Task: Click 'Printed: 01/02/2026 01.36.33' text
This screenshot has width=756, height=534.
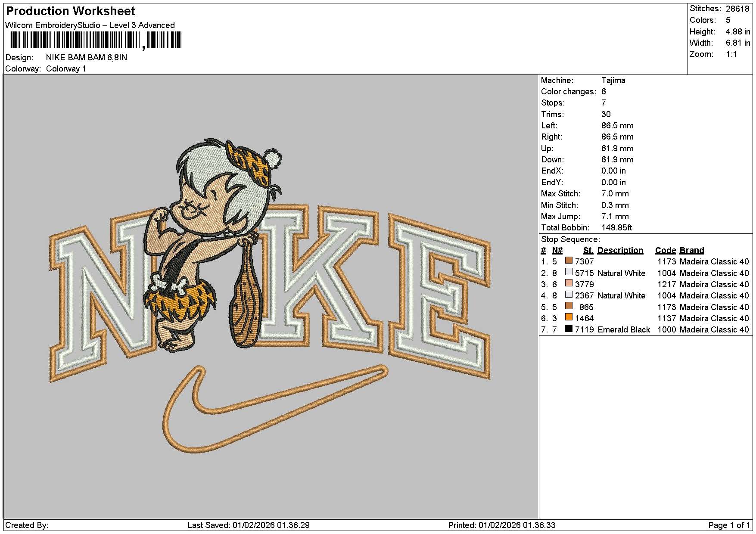Action: pos(502,525)
